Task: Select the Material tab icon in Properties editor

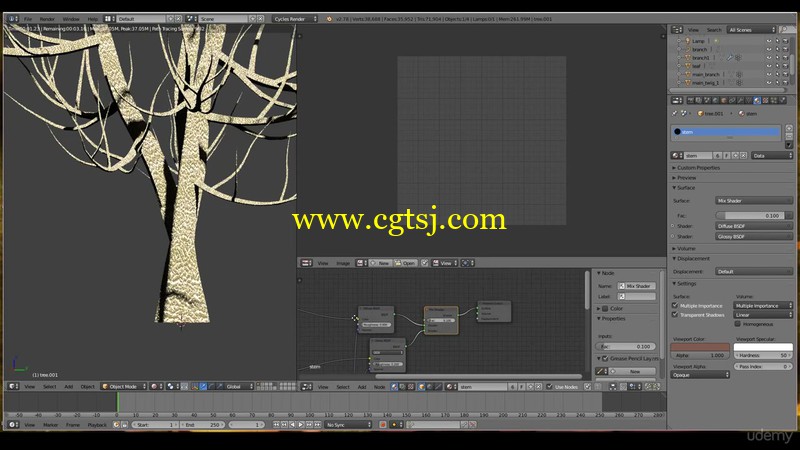Action: 757,101
